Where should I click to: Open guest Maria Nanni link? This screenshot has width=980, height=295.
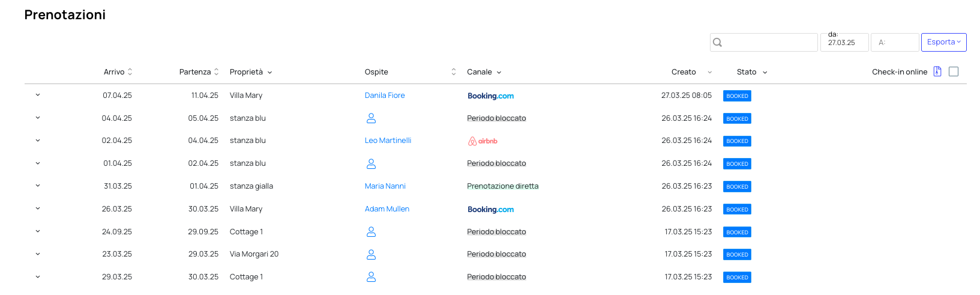tap(385, 186)
